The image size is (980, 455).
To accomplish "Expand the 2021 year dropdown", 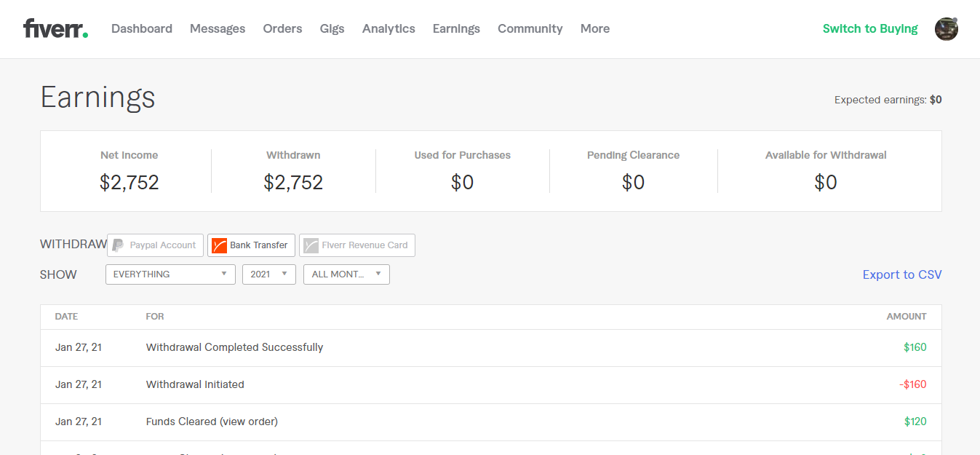I will coord(268,274).
